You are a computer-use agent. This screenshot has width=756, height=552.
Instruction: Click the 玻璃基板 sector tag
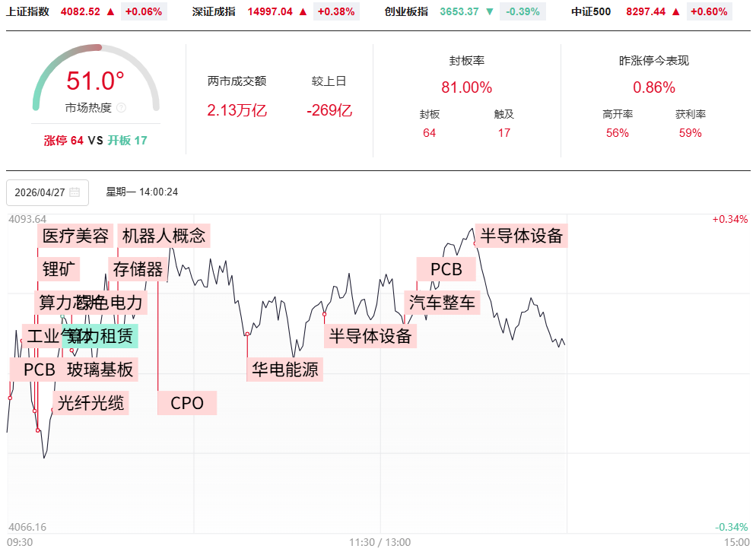pyautogui.click(x=100, y=370)
